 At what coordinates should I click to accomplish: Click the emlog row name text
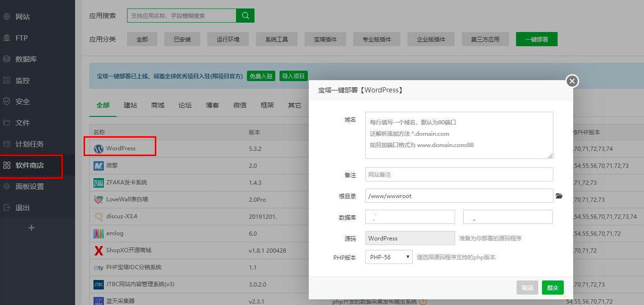click(x=115, y=233)
